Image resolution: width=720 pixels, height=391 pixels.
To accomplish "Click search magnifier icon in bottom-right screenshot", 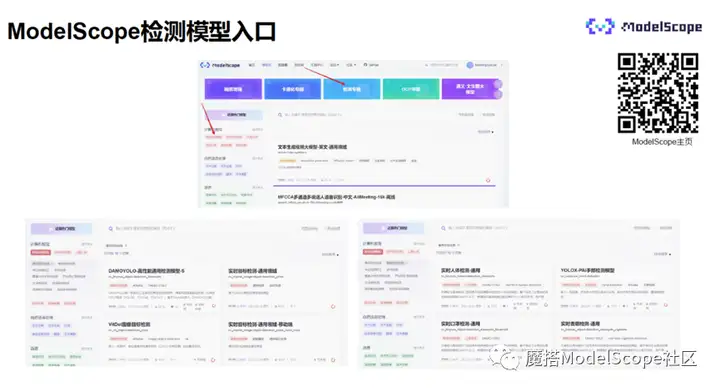I will (443, 228).
